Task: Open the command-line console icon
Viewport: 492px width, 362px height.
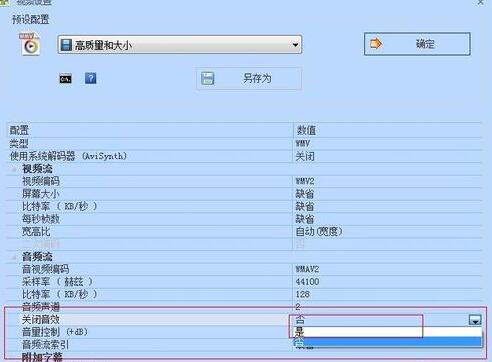Action: pos(65,79)
